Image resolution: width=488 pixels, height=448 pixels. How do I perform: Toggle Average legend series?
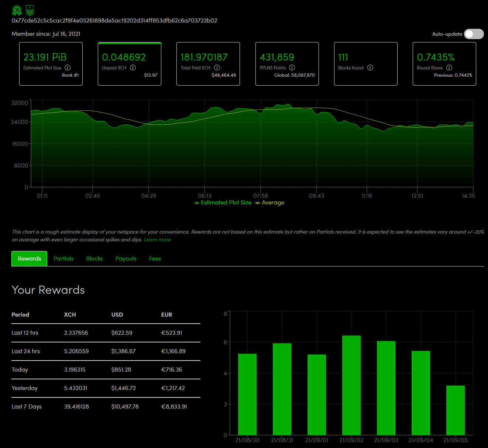(x=270, y=203)
